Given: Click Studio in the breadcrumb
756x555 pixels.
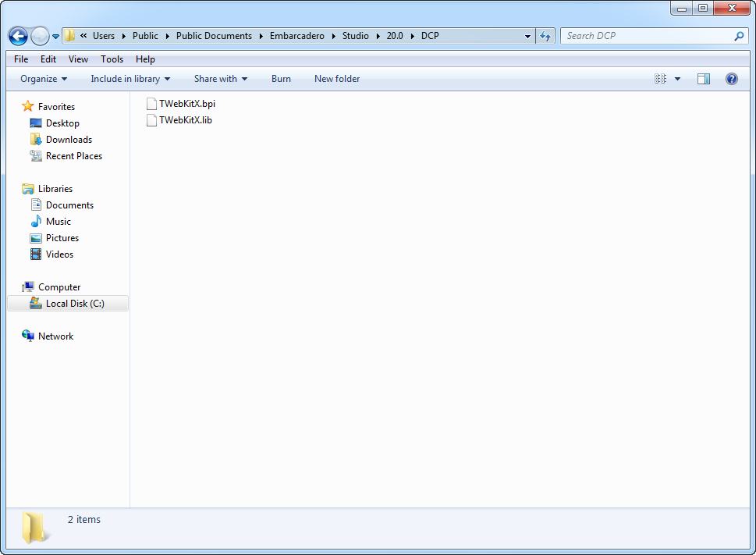Looking at the screenshot, I should click(355, 36).
